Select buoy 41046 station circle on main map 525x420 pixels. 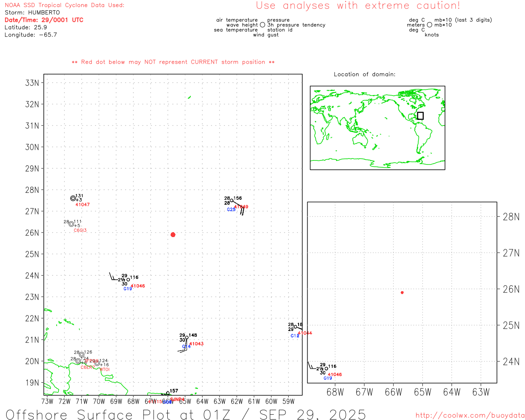coord(128,280)
